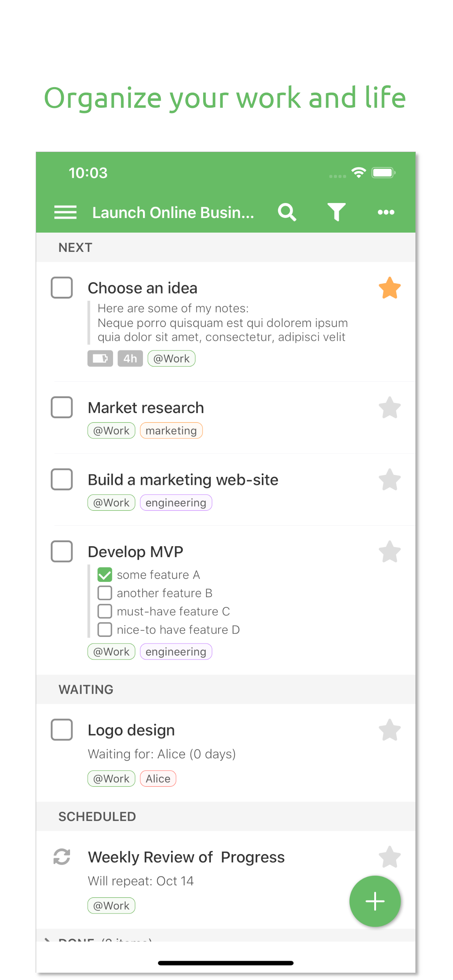Tap the Launch Online Business project title
453x980 pixels.
pyautogui.click(x=173, y=212)
